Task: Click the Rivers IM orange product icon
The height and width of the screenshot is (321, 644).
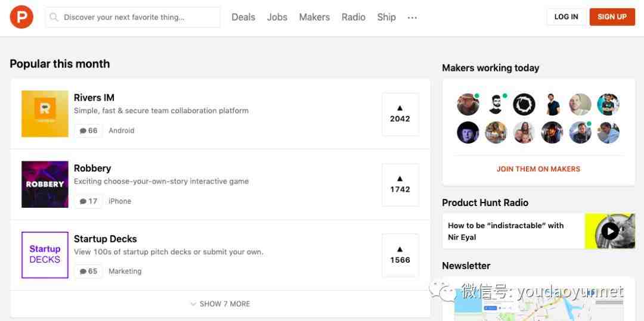Action: (x=45, y=114)
